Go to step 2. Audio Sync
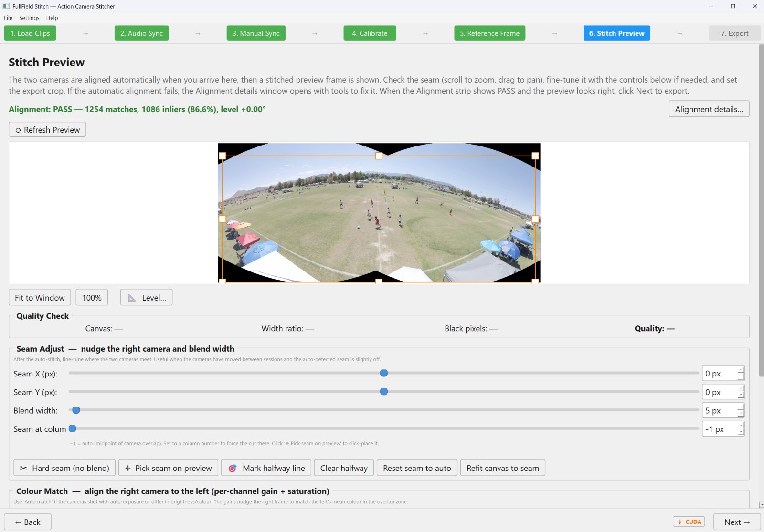 pyautogui.click(x=141, y=33)
